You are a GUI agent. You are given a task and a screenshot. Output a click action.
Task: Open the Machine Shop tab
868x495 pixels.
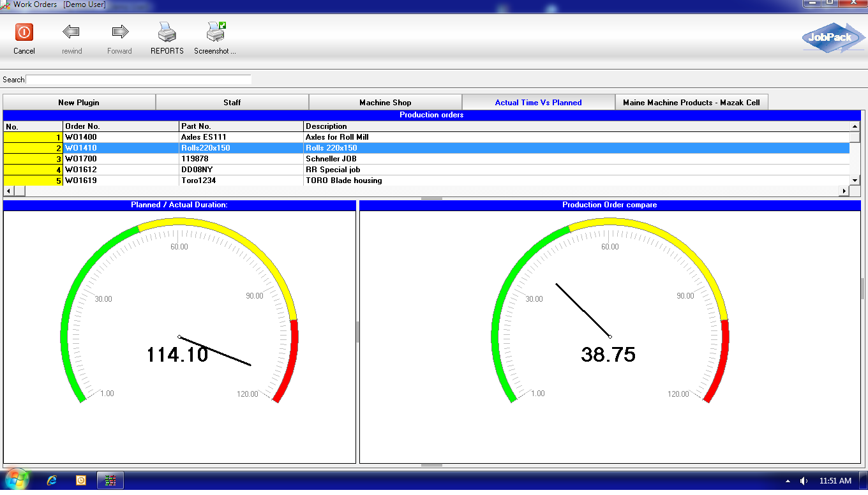pyautogui.click(x=385, y=102)
